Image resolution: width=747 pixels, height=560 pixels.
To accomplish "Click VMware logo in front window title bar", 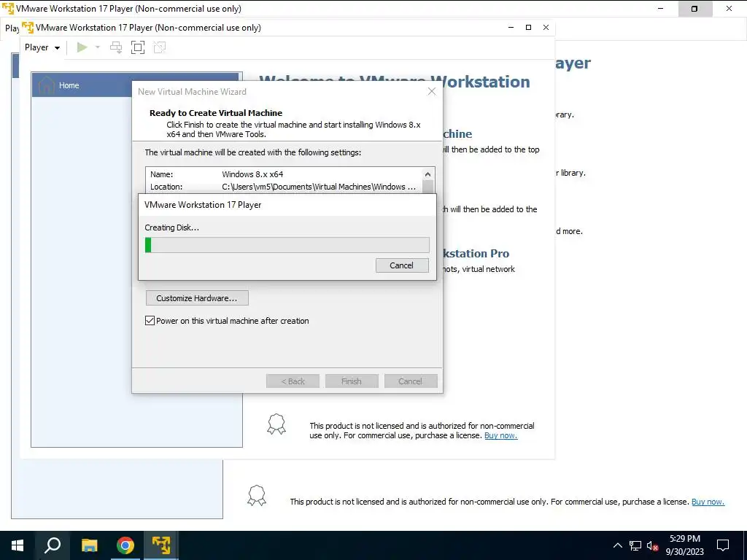I will click(28, 27).
